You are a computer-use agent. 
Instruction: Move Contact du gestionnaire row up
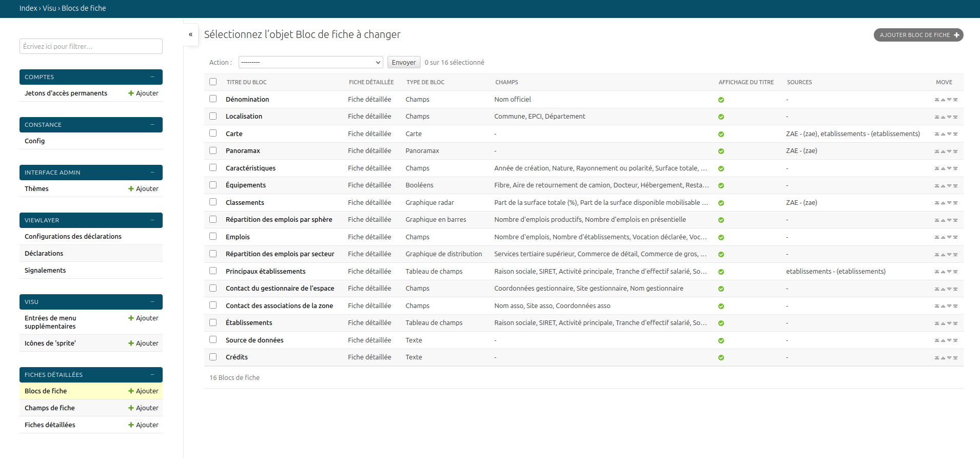coord(943,289)
